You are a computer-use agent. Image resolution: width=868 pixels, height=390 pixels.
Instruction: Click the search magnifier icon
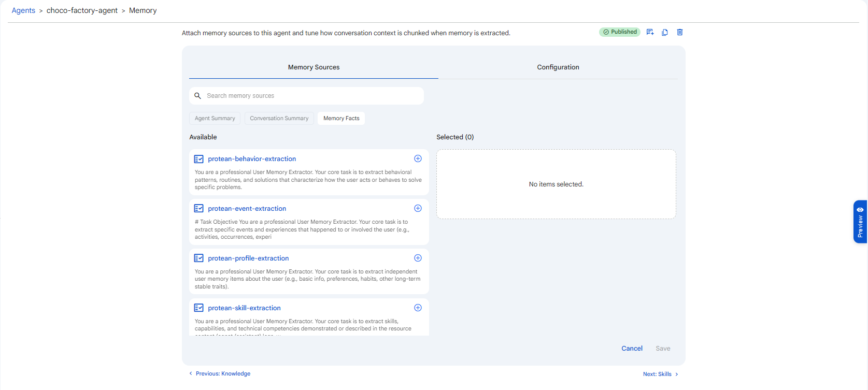click(x=197, y=96)
